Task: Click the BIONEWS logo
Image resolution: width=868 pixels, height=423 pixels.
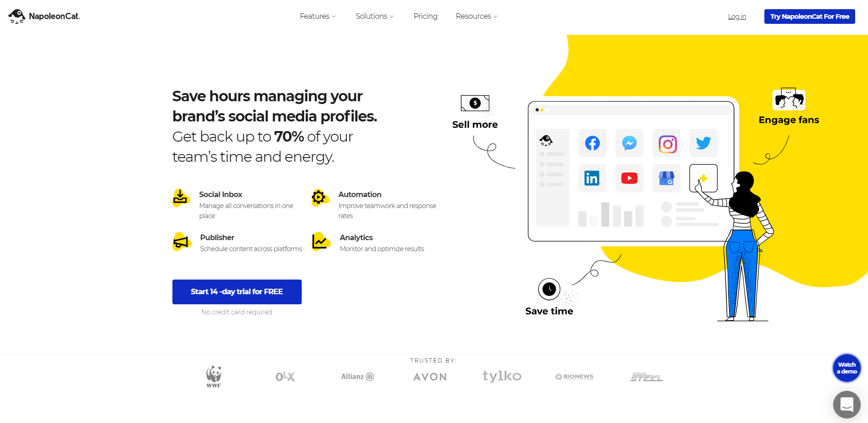Action: click(x=574, y=377)
